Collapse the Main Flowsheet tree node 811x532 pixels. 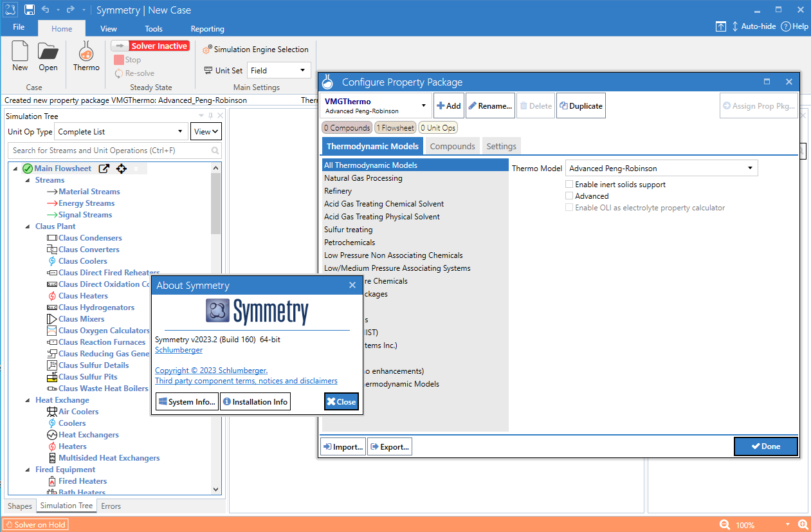[15, 169]
